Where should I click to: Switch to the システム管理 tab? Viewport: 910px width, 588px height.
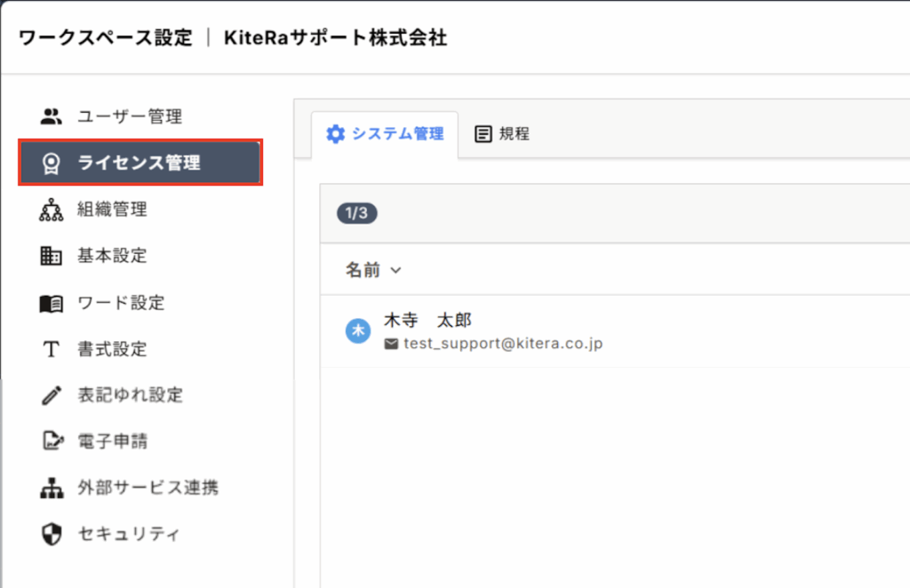[x=385, y=134]
